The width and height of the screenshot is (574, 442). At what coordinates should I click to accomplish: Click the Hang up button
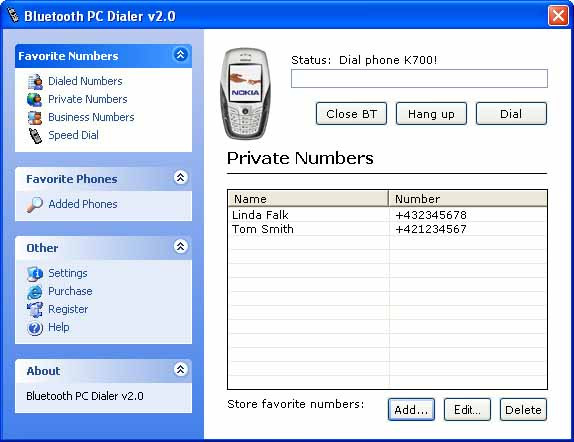(431, 114)
